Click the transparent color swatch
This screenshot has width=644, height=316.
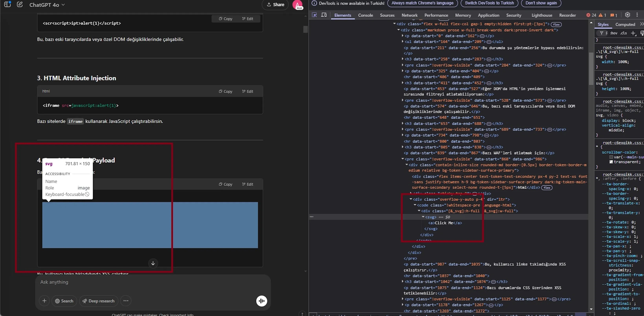[611, 162]
